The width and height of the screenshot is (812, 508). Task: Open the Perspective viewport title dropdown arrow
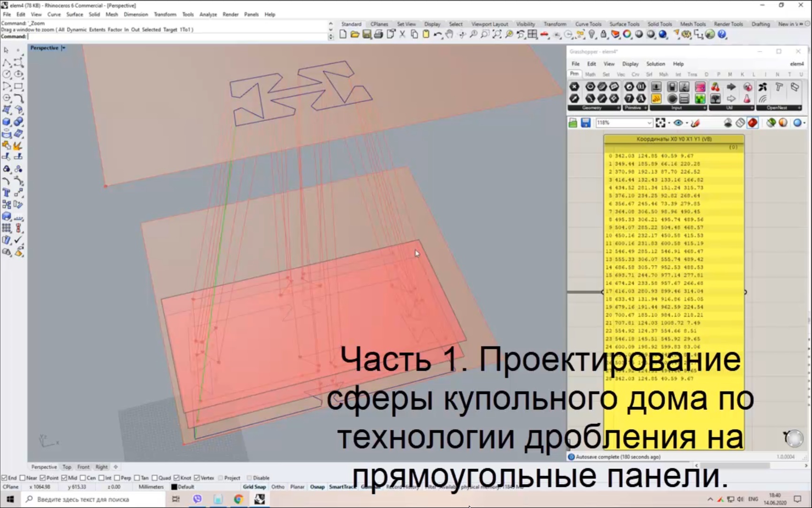click(x=63, y=48)
